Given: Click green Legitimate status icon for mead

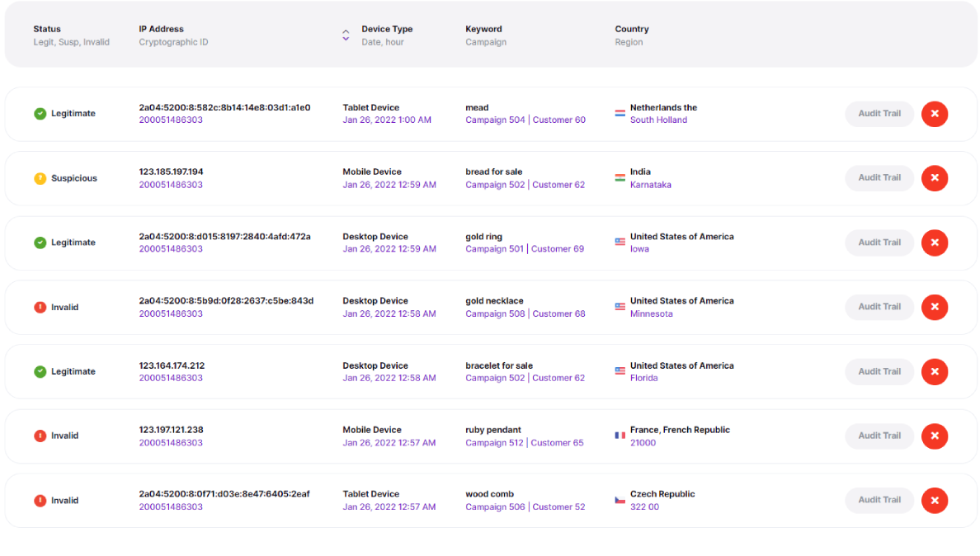Looking at the screenshot, I should 40,114.
